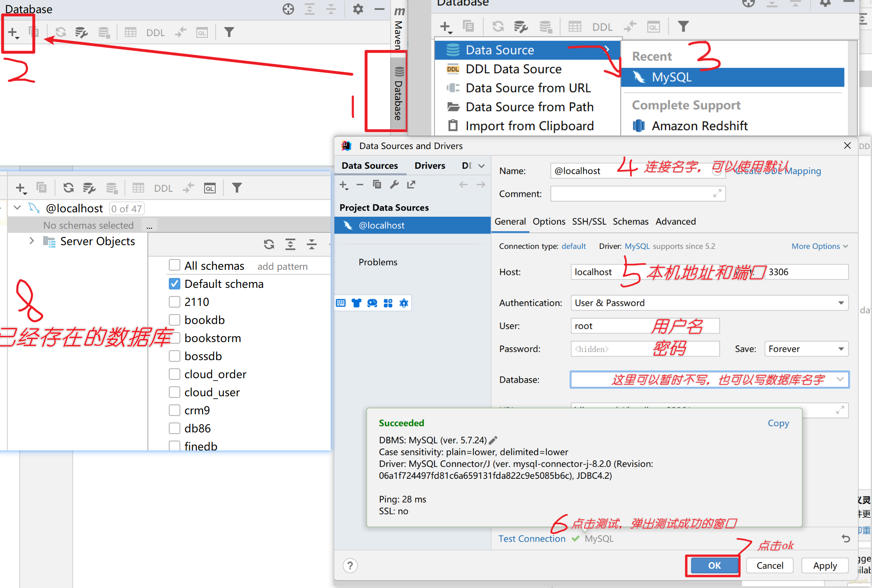Click the t-shirt icon in the floating toolbar
This screenshot has height=588, width=872.
(x=357, y=303)
